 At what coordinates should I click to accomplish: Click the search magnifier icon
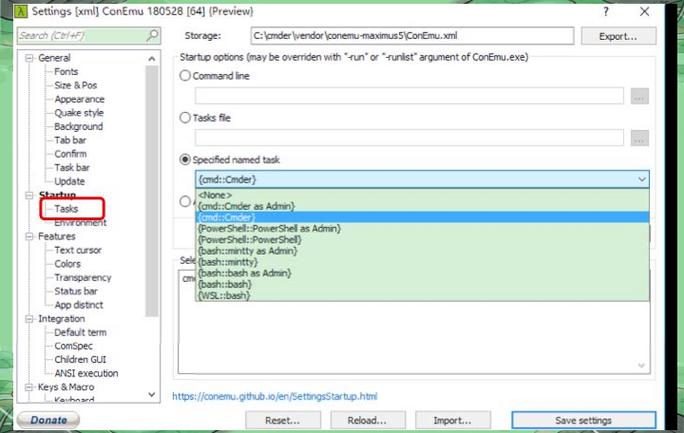click(x=152, y=35)
